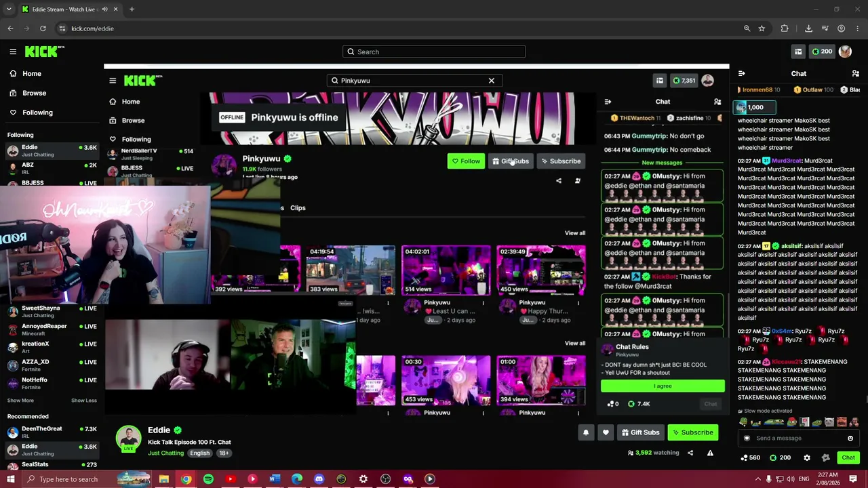Send message with green Chat button
Viewport: 868px width, 488px height.
pyautogui.click(x=848, y=457)
